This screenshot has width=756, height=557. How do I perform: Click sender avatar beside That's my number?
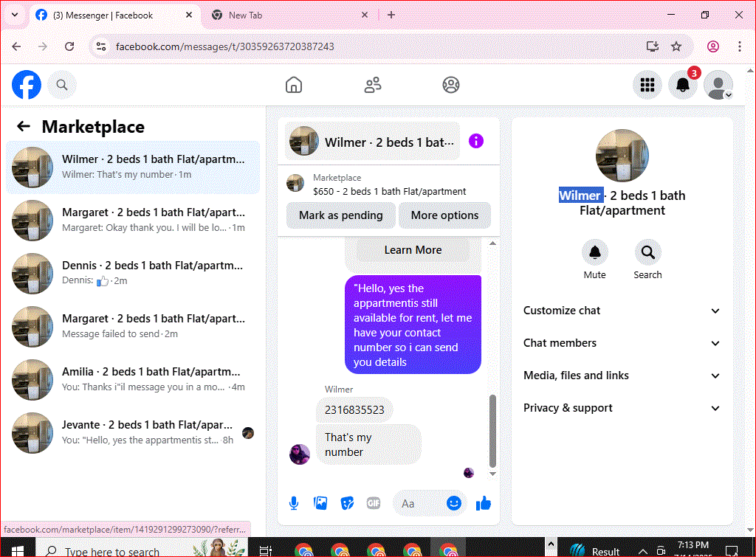pyautogui.click(x=300, y=454)
